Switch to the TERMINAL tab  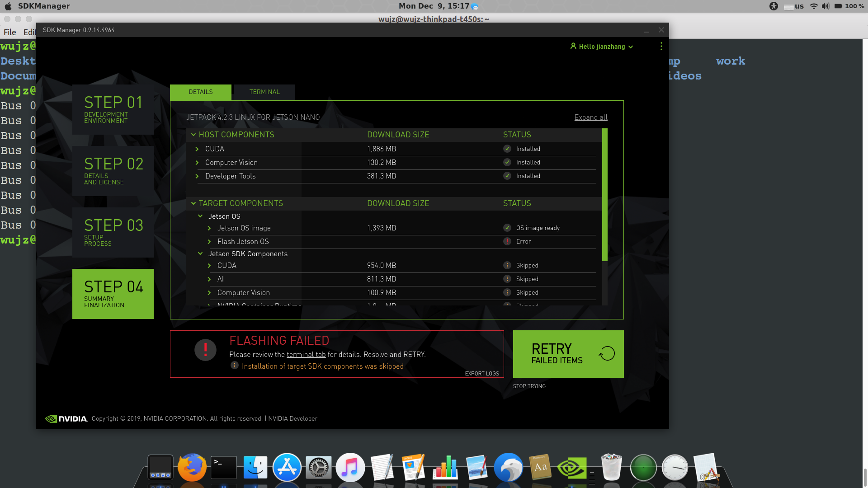click(264, 92)
